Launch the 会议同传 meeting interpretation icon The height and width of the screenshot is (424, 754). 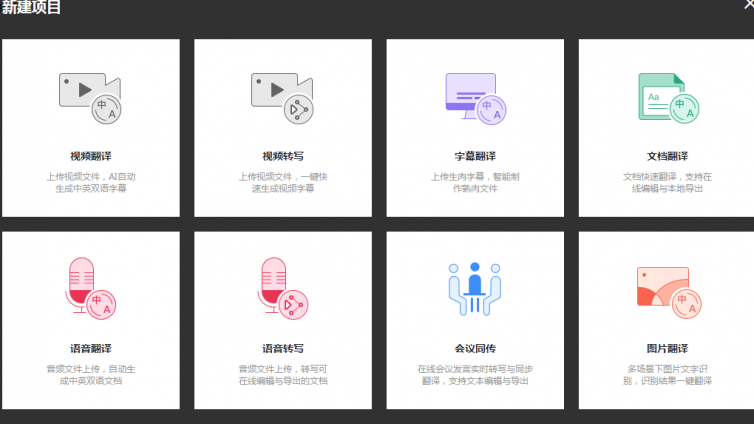point(475,289)
